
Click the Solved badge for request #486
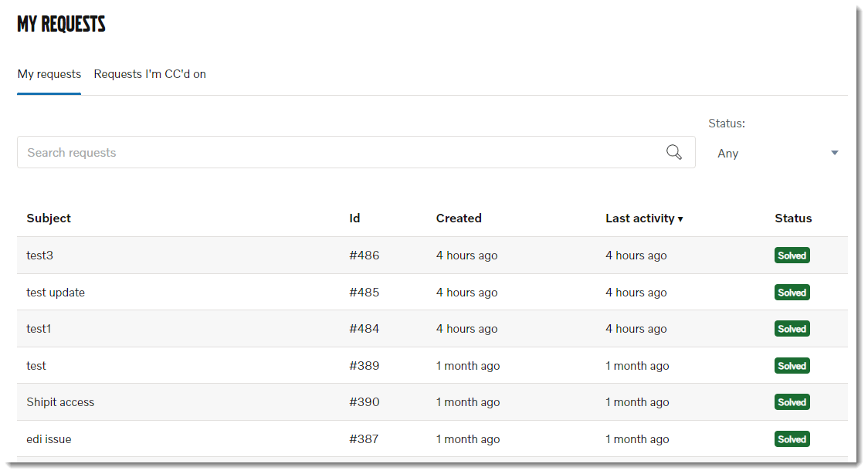[792, 256]
